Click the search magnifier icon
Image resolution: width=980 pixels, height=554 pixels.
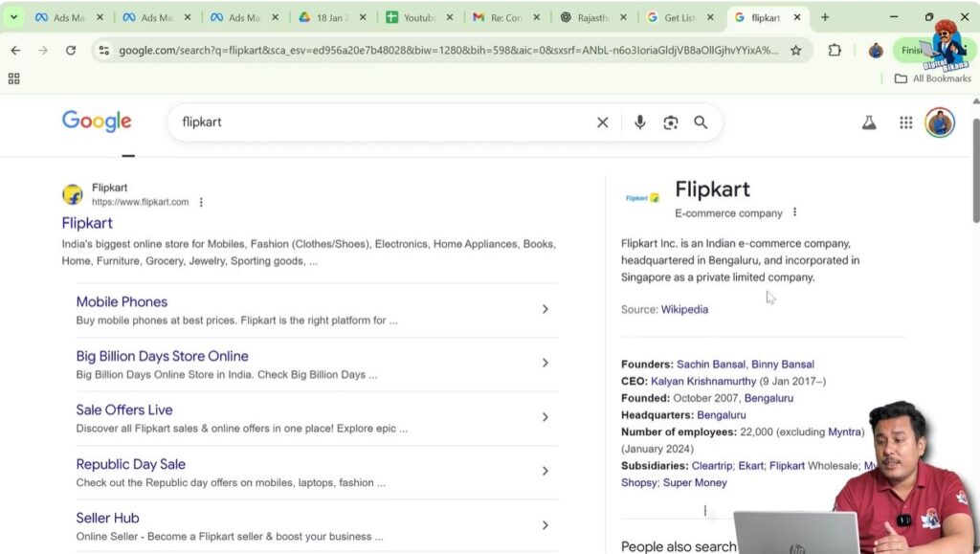[701, 122]
